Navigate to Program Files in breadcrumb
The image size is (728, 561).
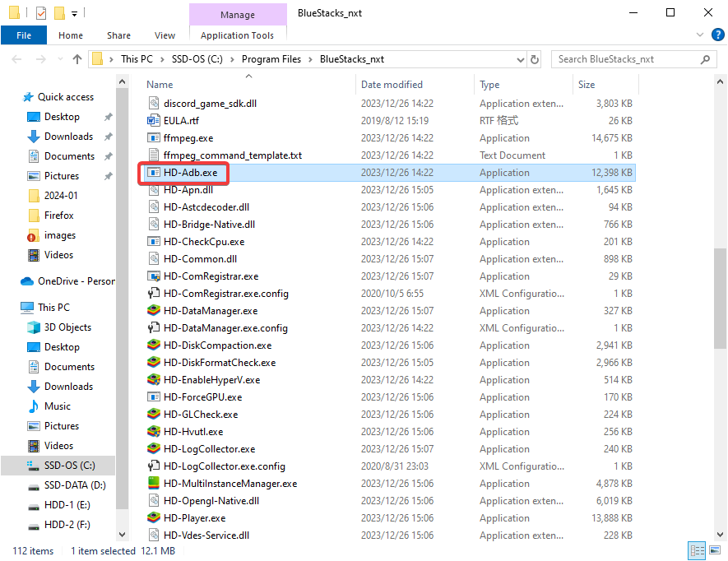click(271, 59)
